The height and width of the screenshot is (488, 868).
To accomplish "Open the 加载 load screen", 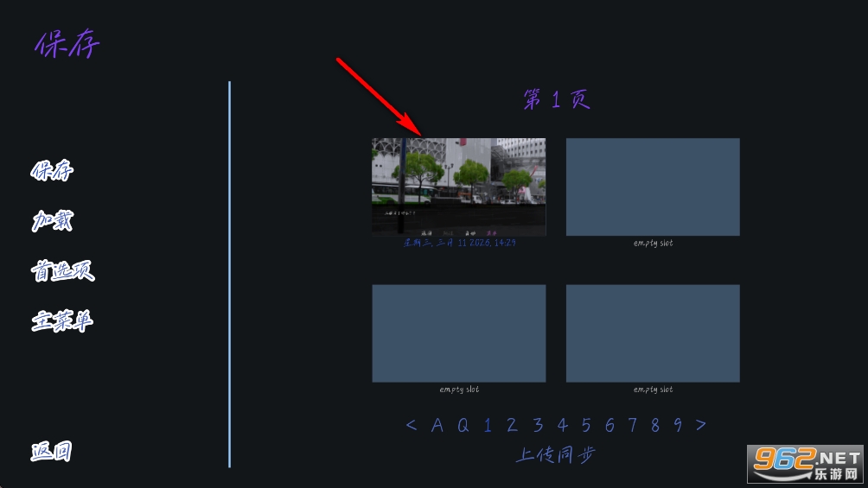I will point(52,221).
